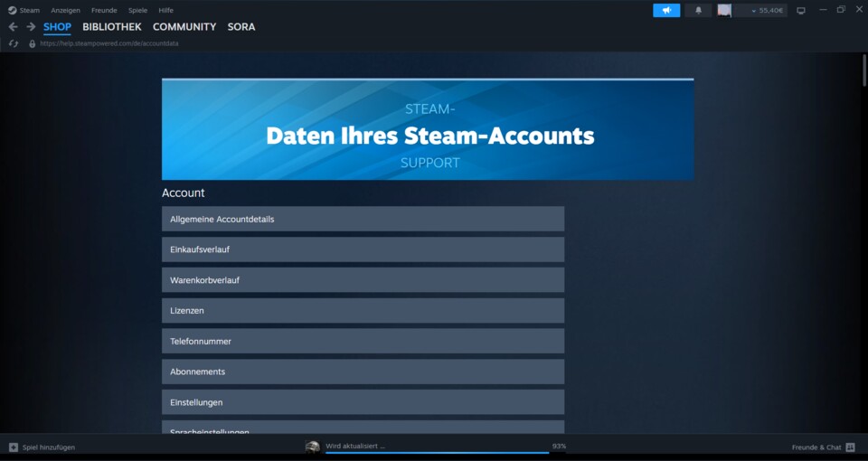Click the game thumbnail in the download bar
The width and height of the screenshot is (868, 461).
(313, 447)
